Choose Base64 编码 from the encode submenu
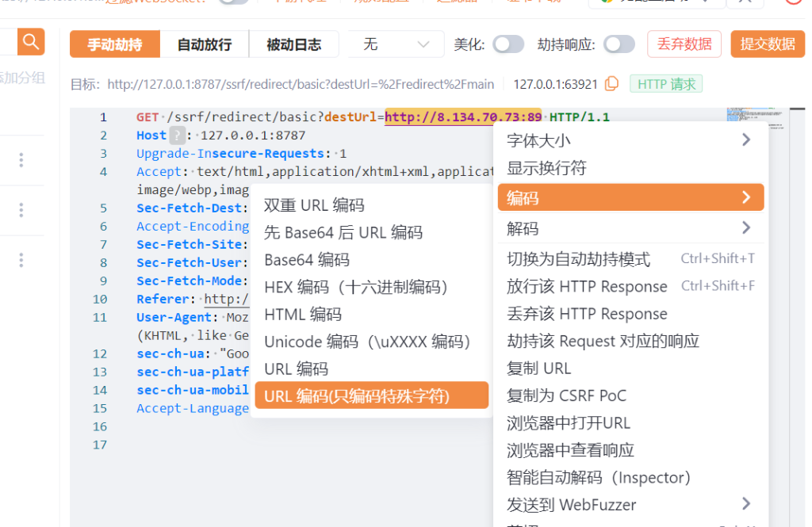This screenshot has height=527, width=812. (307, 260)
